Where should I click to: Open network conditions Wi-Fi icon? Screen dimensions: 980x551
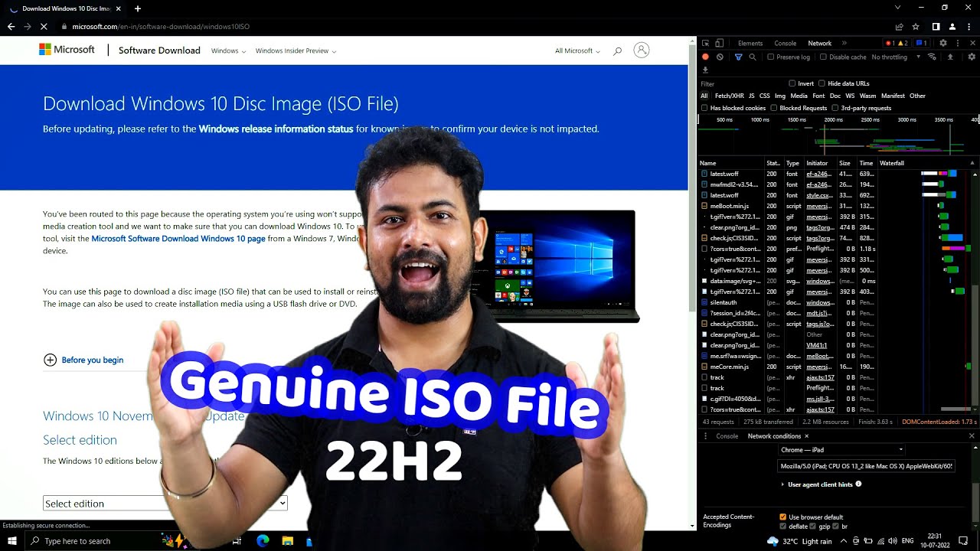pos(932,57)
